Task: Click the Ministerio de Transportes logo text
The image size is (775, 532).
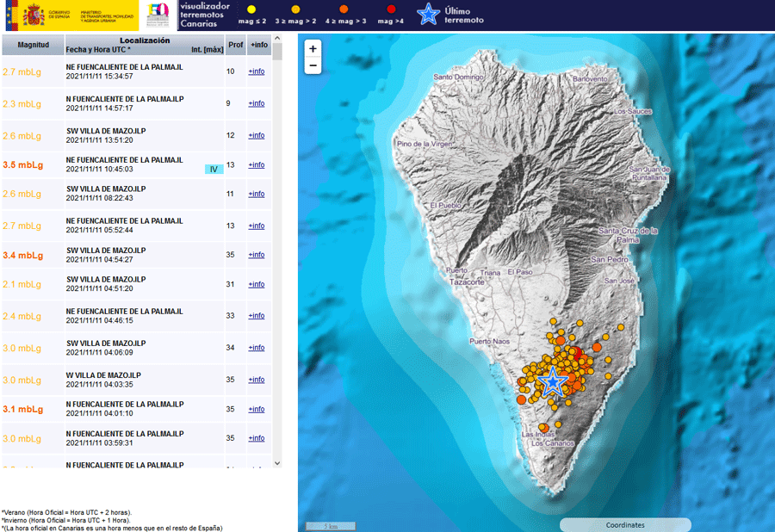Action: pyautogui.click(x=107, y=16)
